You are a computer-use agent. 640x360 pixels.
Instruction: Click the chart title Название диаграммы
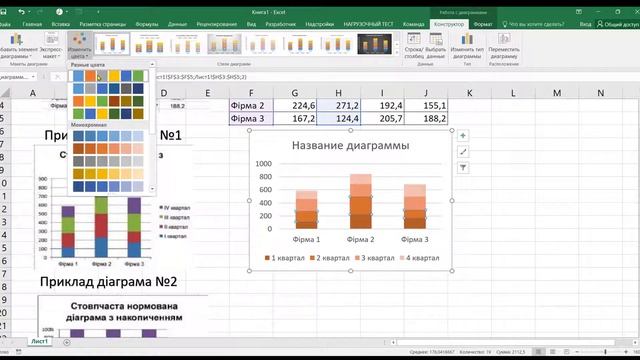(x=351, y=145)
